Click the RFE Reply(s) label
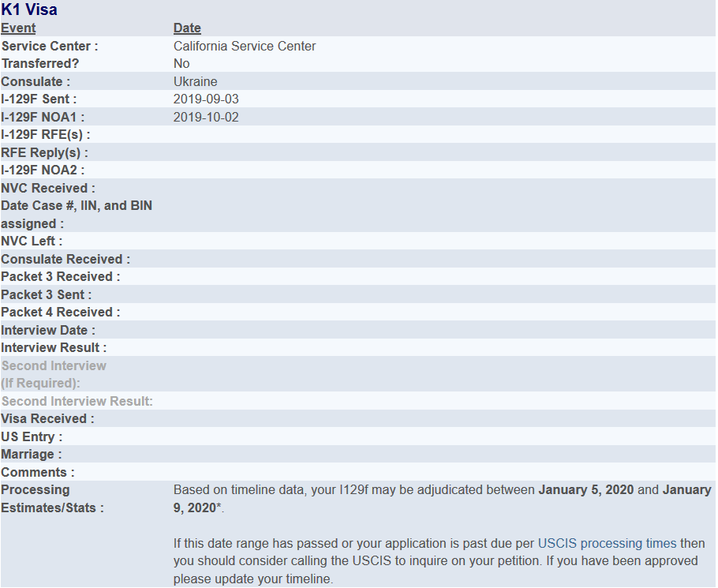The height and width of the screenshot is (588, 718). (44, 152)
